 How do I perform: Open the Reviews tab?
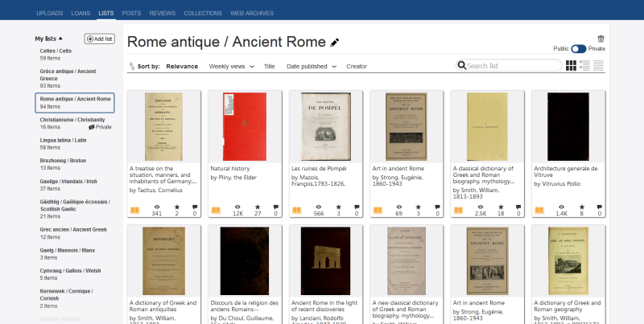click(163, 13)
